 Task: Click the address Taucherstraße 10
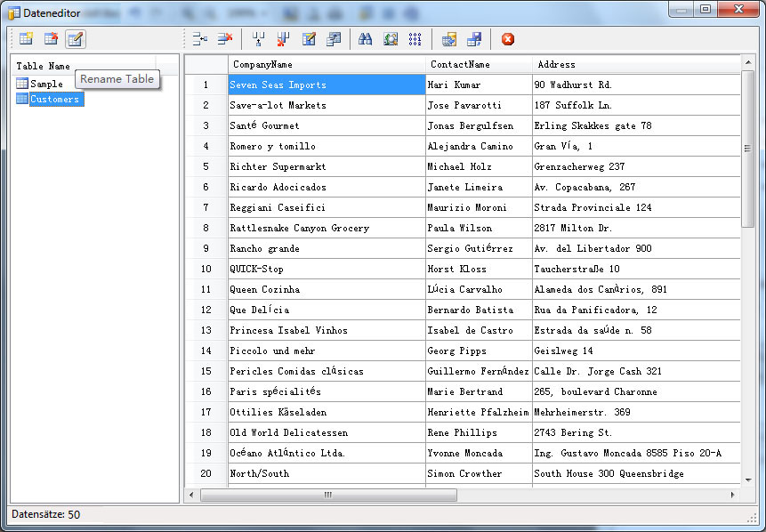[636, 270]
